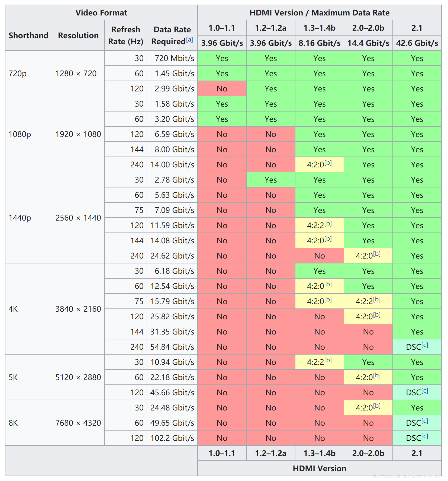Open footnote [a] beside Data Rate Required
Image resolution: width=448 pixels, height=481 pixels.
tap(189, 40)
